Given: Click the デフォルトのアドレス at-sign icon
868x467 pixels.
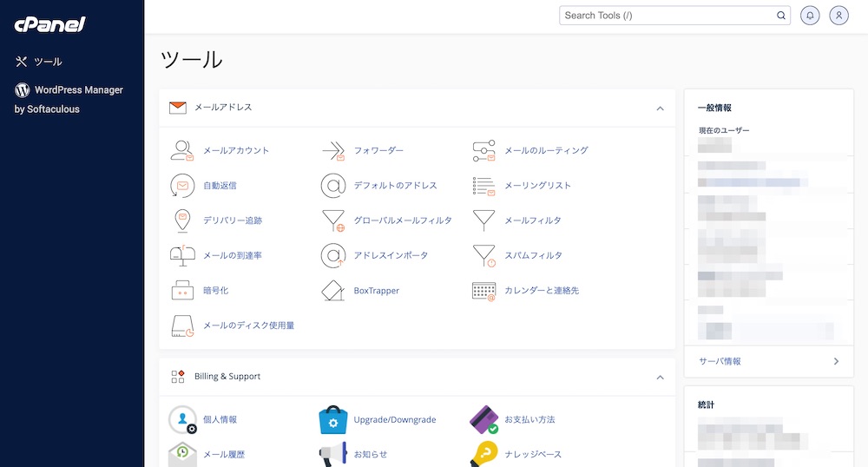Looking at the screenshot, I should [x=333, y=186].
